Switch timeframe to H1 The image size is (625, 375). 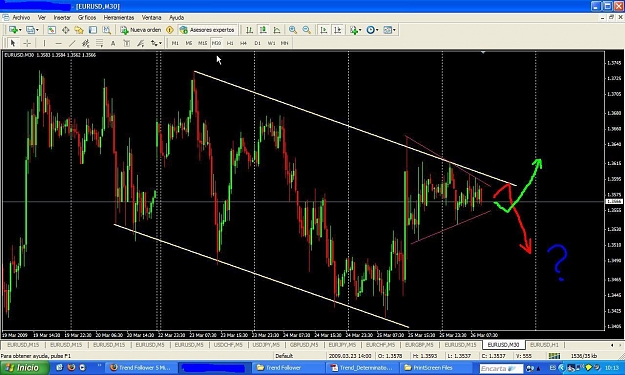tap(230, 43)
